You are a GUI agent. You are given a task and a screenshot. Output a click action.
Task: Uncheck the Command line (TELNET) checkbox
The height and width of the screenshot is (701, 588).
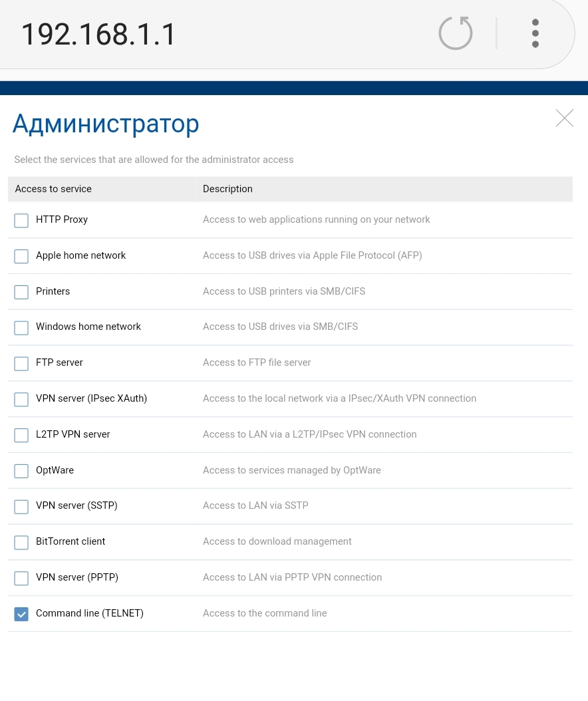[21, 614]
